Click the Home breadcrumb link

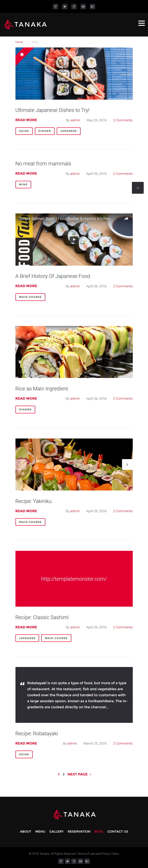click(x=19, y=42)
